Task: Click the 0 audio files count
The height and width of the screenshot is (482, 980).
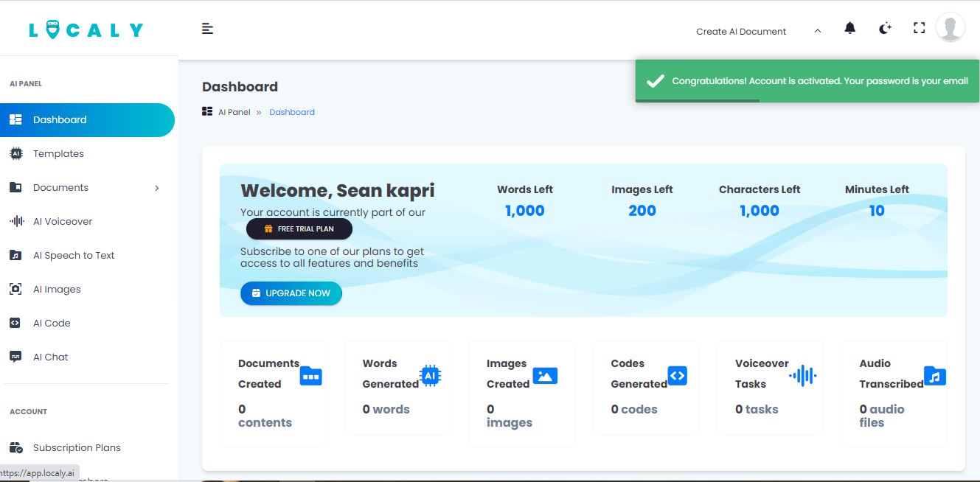Action: coord(882,416)
